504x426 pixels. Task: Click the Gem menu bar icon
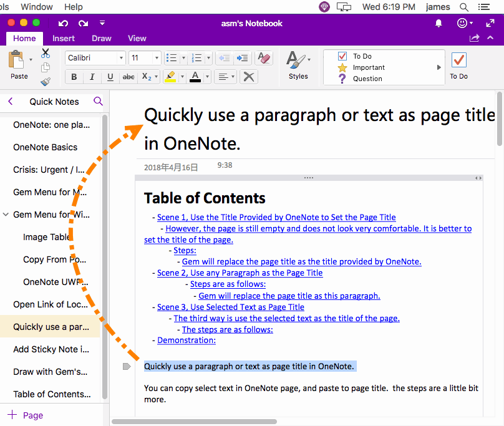[x=324, y=7]
